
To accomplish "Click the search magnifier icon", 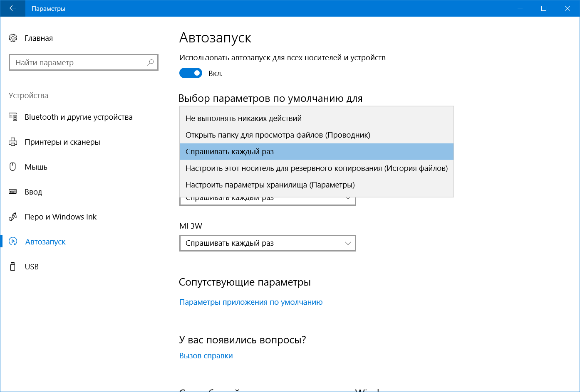I will [x=151, y=62].
